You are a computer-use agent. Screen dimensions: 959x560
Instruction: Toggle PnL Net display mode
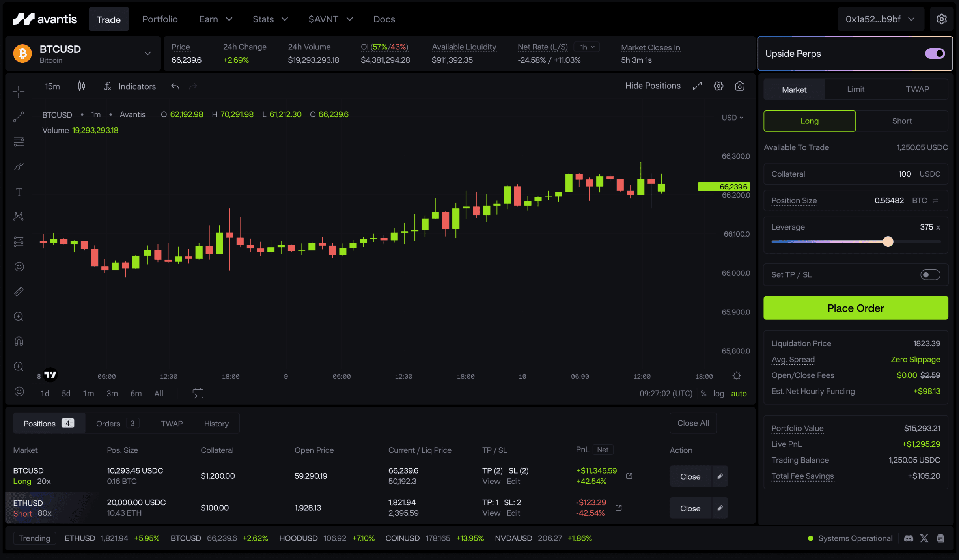click(x=603, y=450)
